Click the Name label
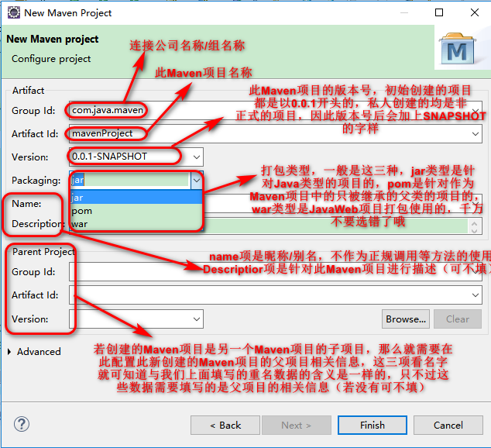The height and width of the screenshot is (448, 491). pos(26,204)
